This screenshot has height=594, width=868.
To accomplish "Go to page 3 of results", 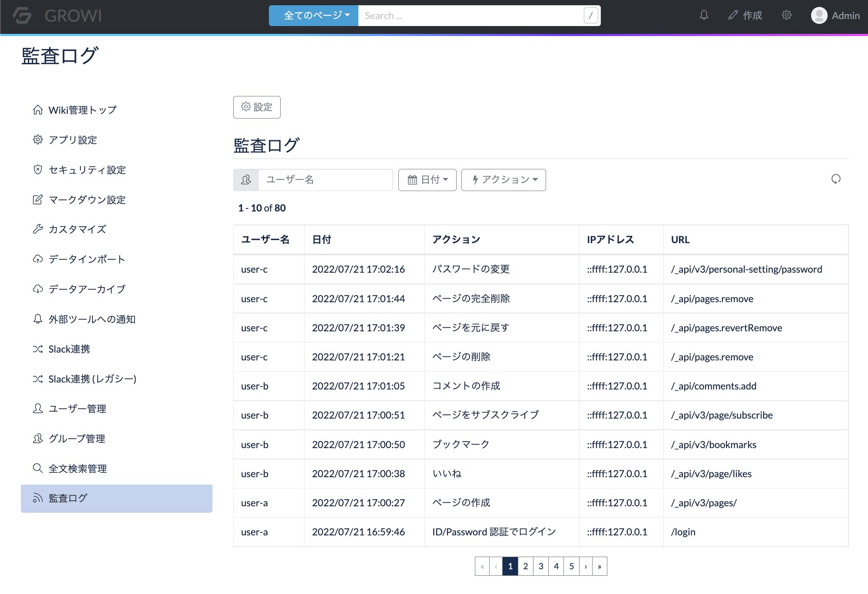I will pyautogui.click(x=541, y=566).
